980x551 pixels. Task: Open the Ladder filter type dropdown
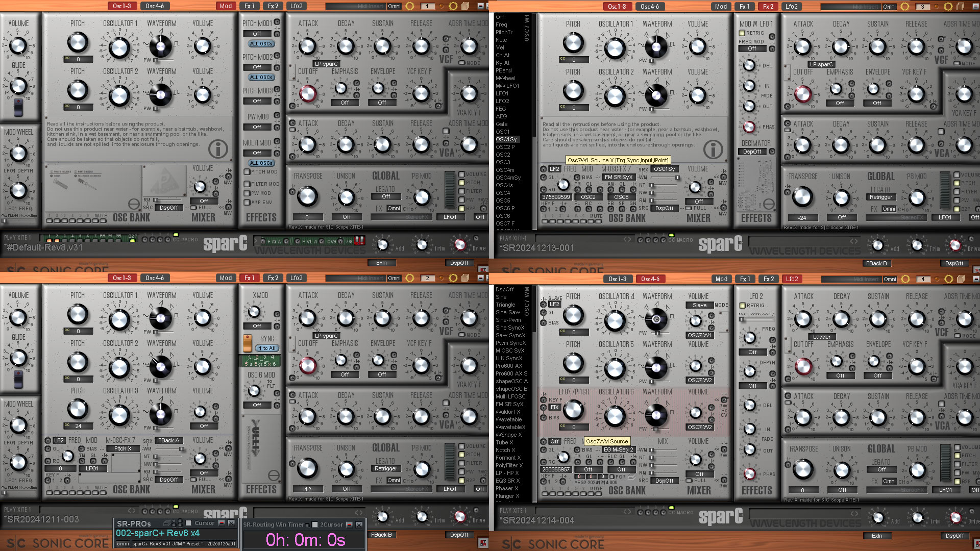[821, 337]
